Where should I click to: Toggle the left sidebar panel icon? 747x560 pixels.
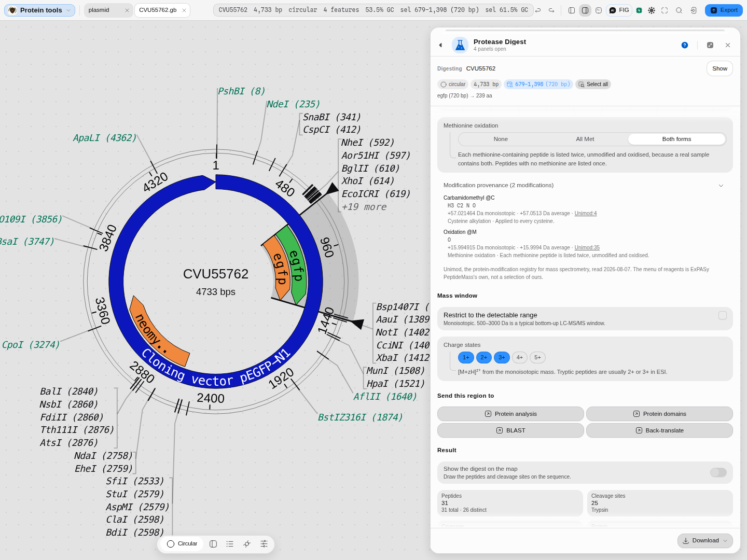pyautogui.click(x=572, y=10)
